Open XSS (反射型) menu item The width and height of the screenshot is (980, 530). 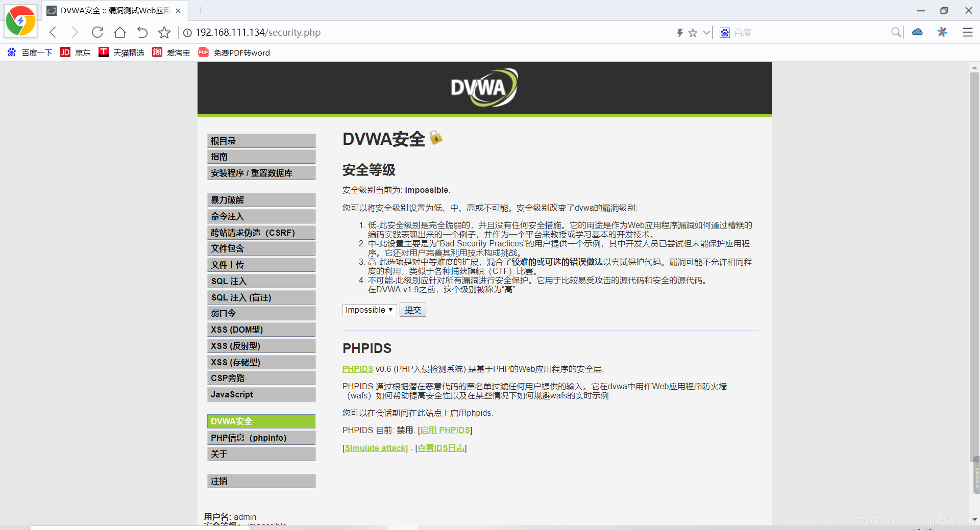(261, 346)
